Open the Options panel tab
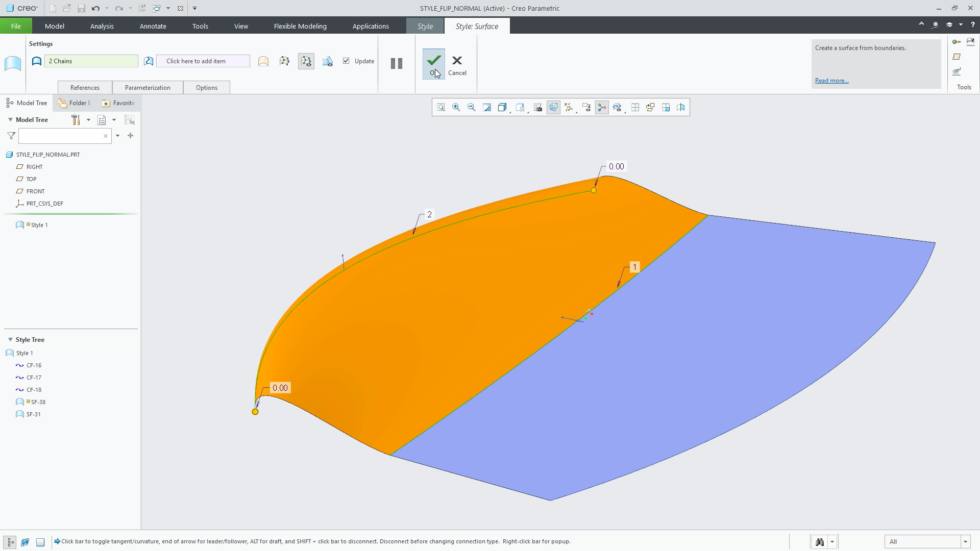980x551 pixels. [x=207, y=88]
